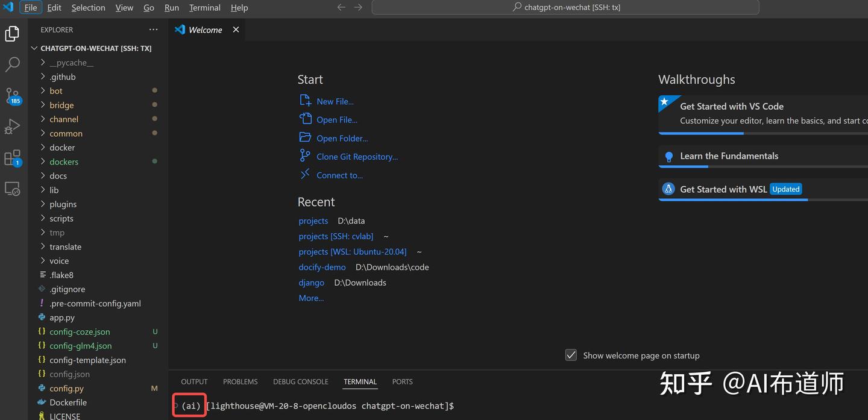Click the lightbulb icon for Learn the Fundamentals
This screenshot has width=868, height=420.
pos(668,157)
